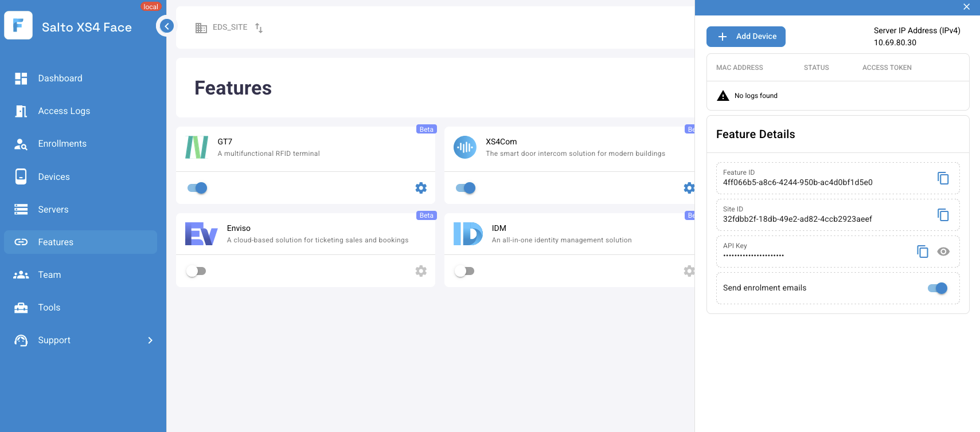The height and width of the screenshot is (432, 980).
Task: Click the Enviso settings gear
Action: click(421, 271)
